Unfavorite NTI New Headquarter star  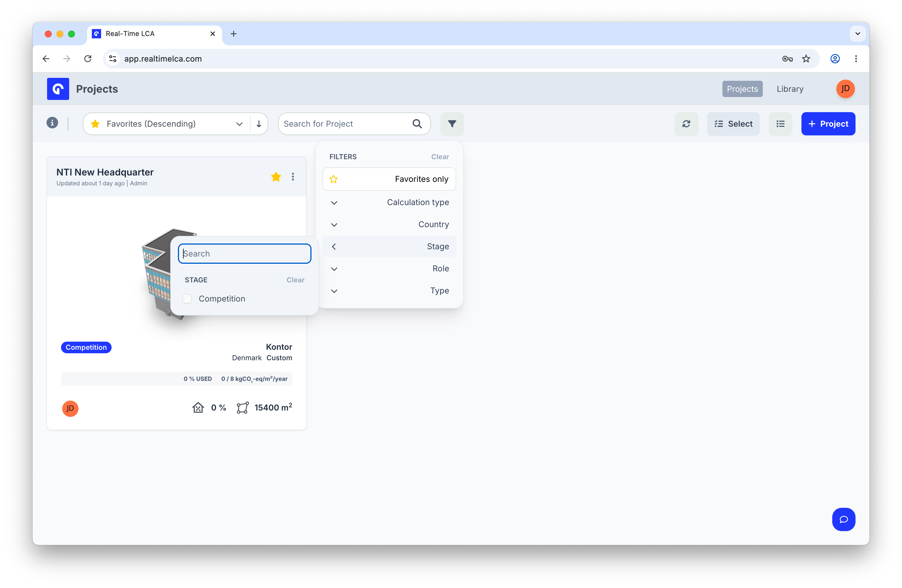coord(276,177)
